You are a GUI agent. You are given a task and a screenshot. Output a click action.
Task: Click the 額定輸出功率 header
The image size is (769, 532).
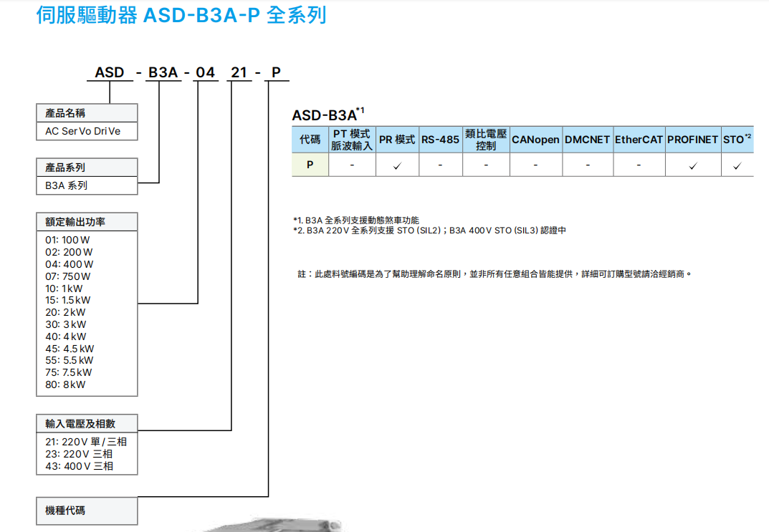coord(86,222)
